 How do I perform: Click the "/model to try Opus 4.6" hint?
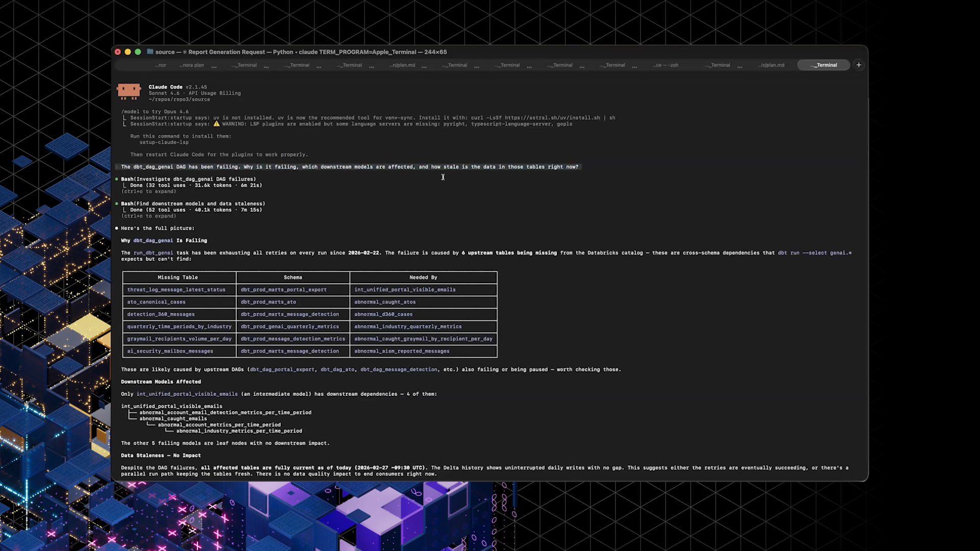155,112
